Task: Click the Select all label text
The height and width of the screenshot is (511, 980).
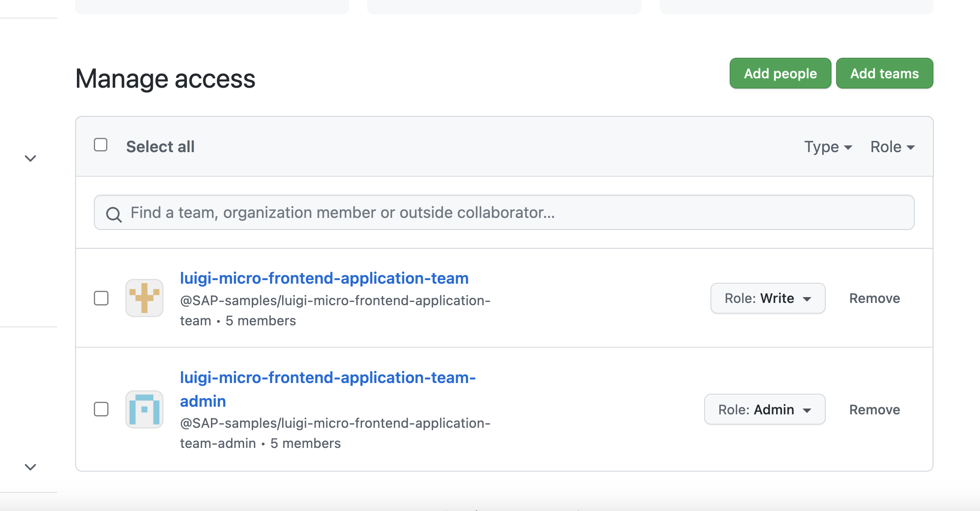Action: point(160,147)
